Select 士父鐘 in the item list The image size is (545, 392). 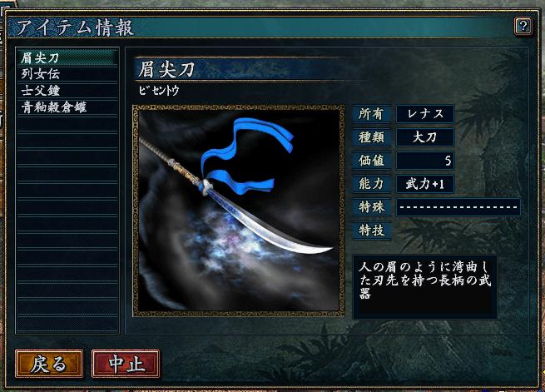click(x=67, y=91)
